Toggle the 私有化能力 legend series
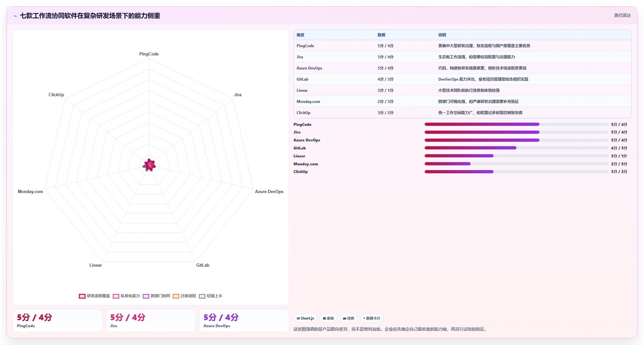This screenshot has width=644, height=345. [126, 296]
